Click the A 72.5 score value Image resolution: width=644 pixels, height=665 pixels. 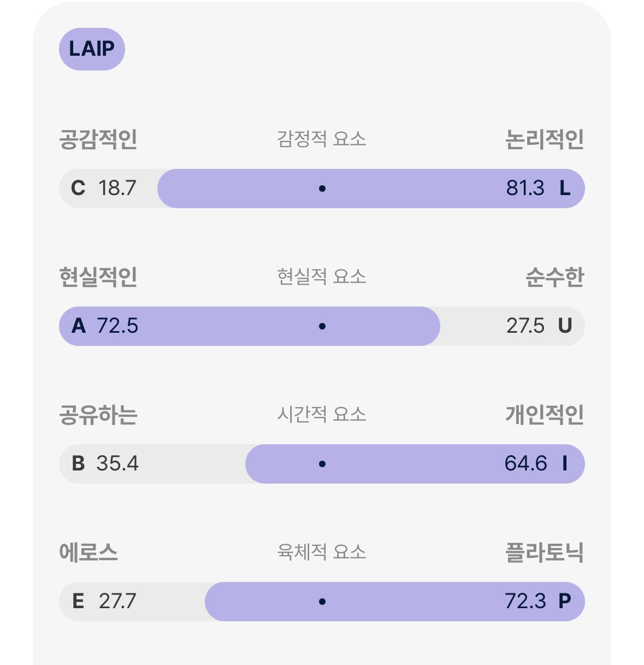pos(105,326)
